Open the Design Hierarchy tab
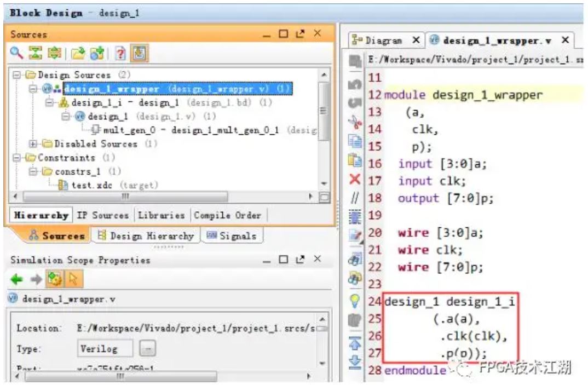 tap(146, 235)
